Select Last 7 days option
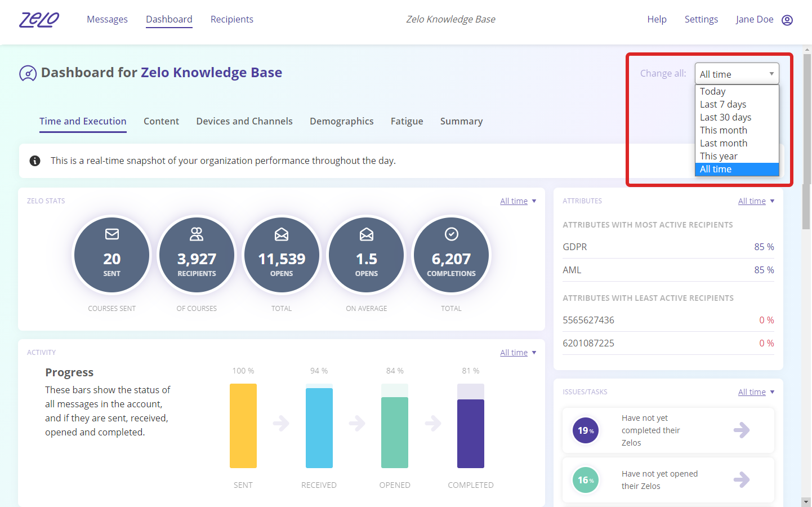 coord(737,104)
